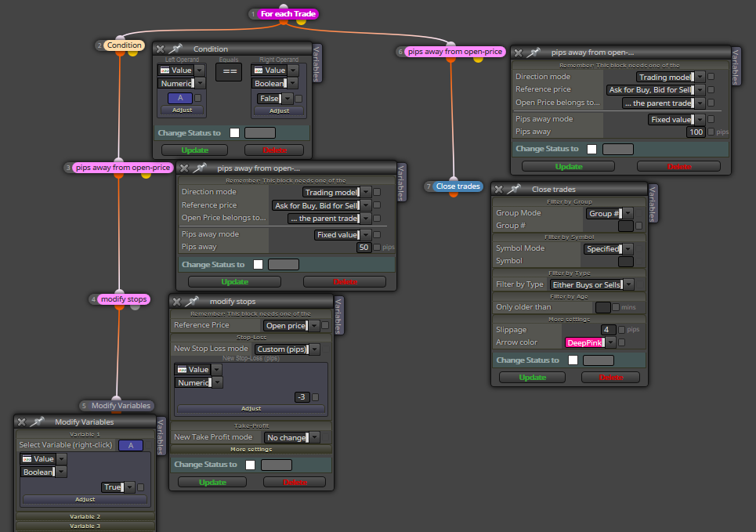
Task: Select the Modify Variables node 5
Action: 121,406
